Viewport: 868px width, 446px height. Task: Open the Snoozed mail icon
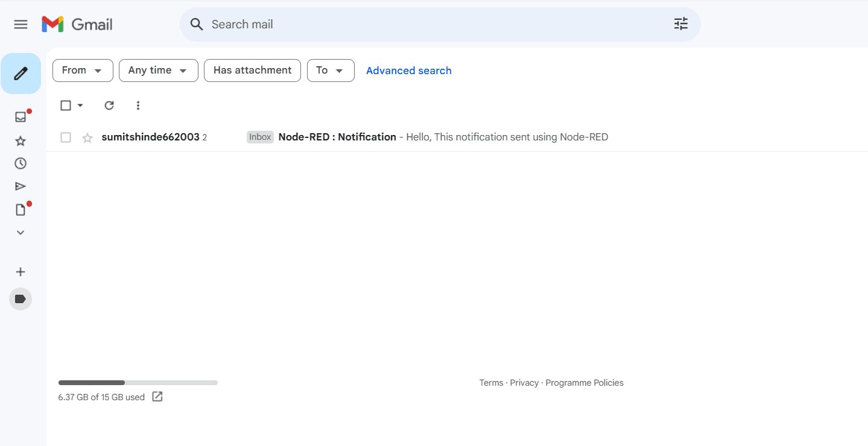click(21, 163)
